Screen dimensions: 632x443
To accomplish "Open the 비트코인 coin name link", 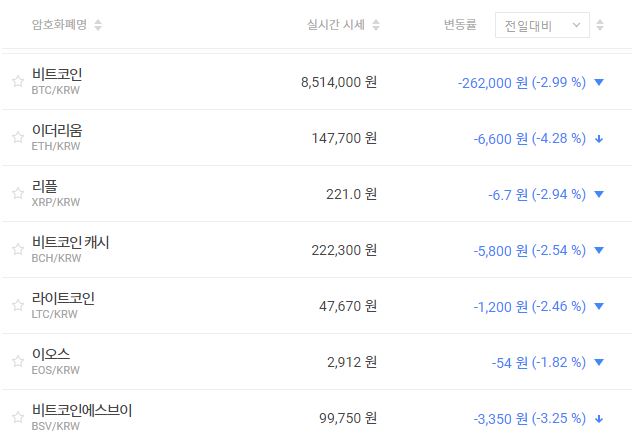I will (57, 75).
